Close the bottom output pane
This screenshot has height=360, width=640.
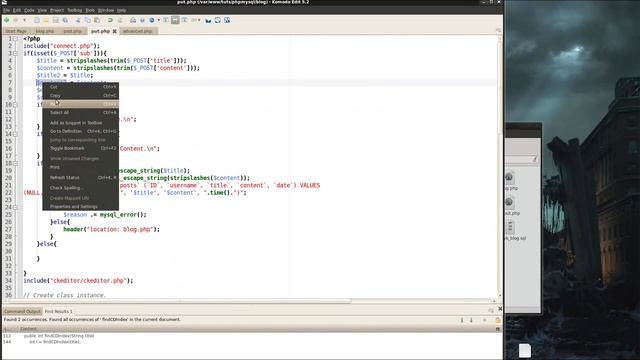(500, 309)
